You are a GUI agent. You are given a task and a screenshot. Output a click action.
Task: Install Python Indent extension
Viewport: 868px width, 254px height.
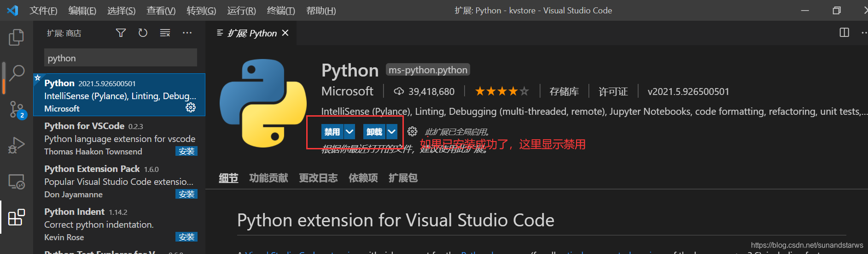coord(186,237)
